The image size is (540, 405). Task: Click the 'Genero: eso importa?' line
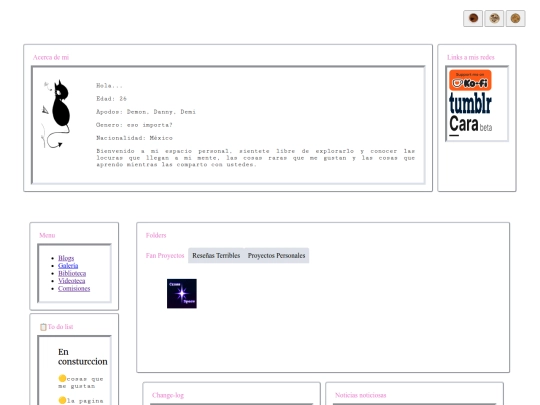click(134, 125)
